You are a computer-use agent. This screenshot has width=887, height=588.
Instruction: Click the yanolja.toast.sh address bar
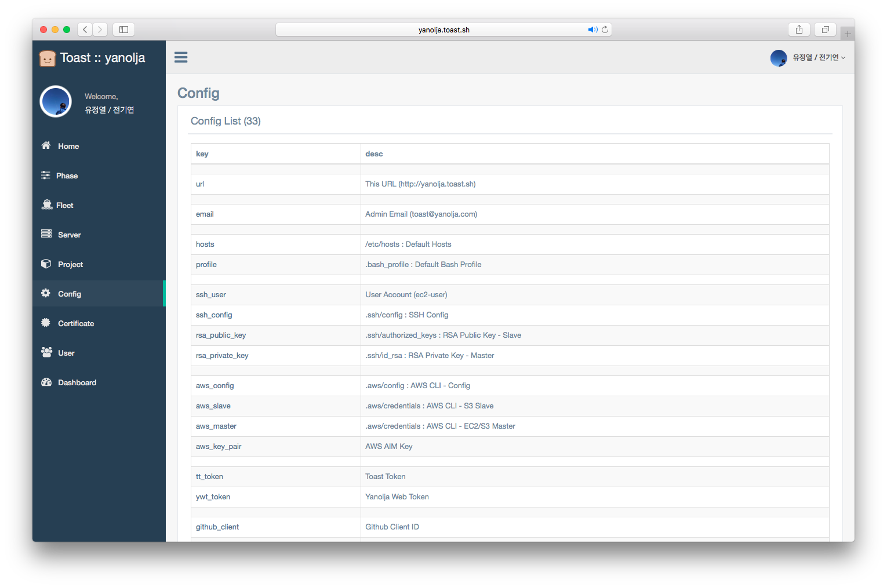click(x=444, y=30)
